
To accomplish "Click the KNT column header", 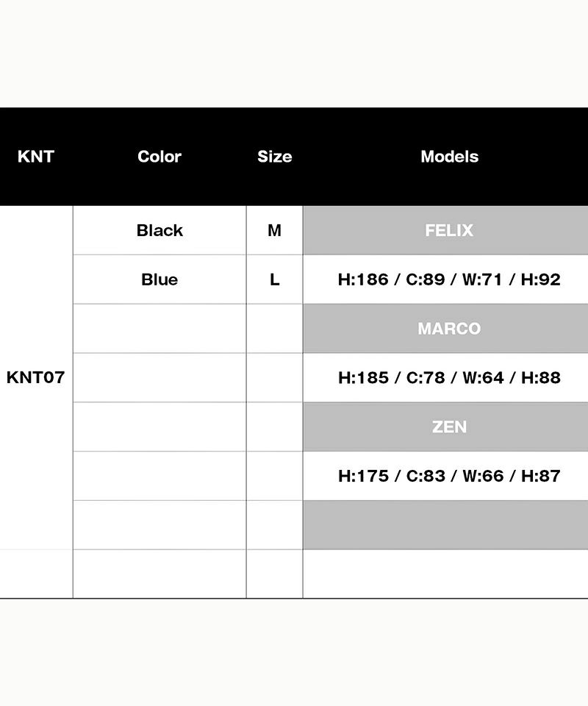I will [35, 157].
